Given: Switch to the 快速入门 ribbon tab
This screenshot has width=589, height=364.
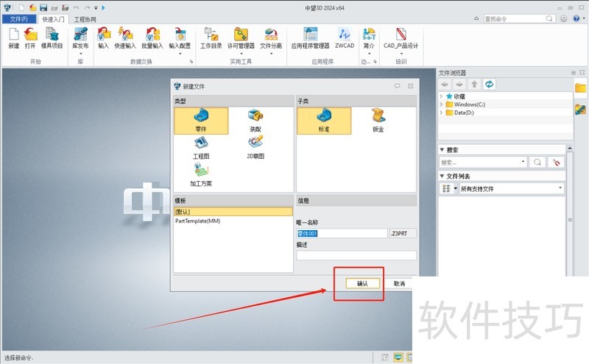Looking at the screenshot, I should [53, 19].
